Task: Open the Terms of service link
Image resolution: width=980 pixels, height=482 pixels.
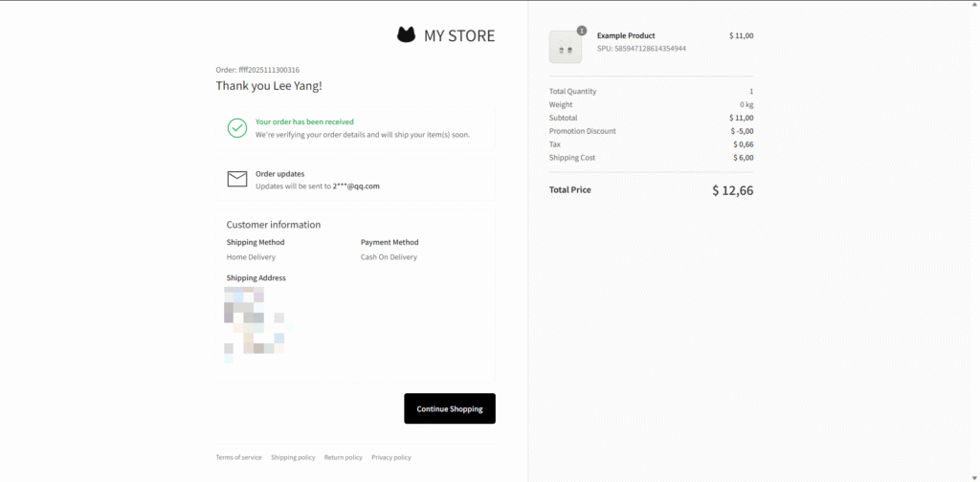Action: coord(238,457)
